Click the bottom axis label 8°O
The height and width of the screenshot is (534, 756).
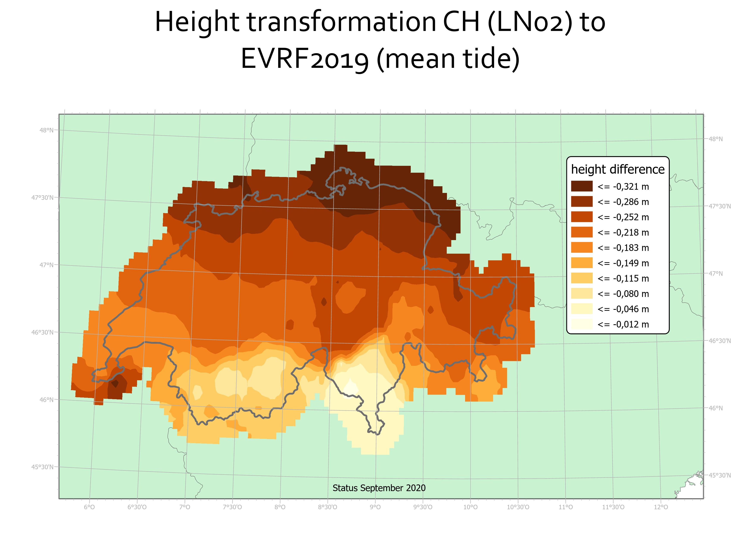coord(280,507)
